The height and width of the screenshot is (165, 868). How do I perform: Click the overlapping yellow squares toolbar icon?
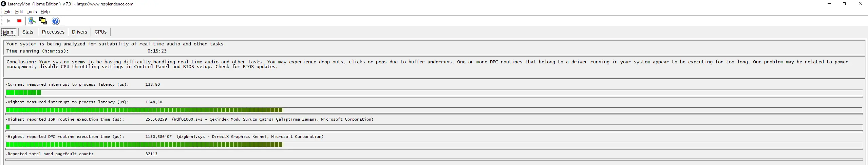43,21
